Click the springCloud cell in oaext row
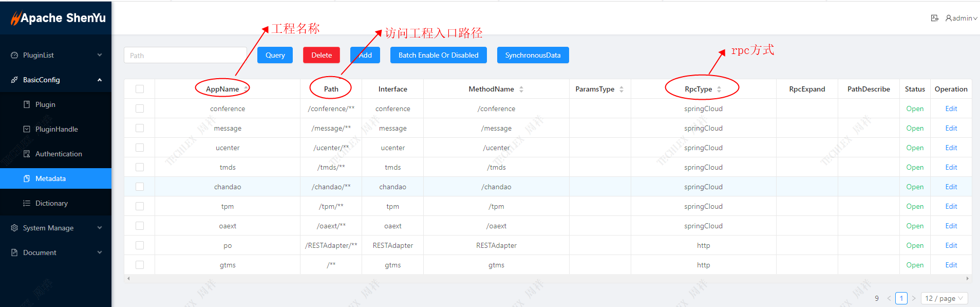 704,226
